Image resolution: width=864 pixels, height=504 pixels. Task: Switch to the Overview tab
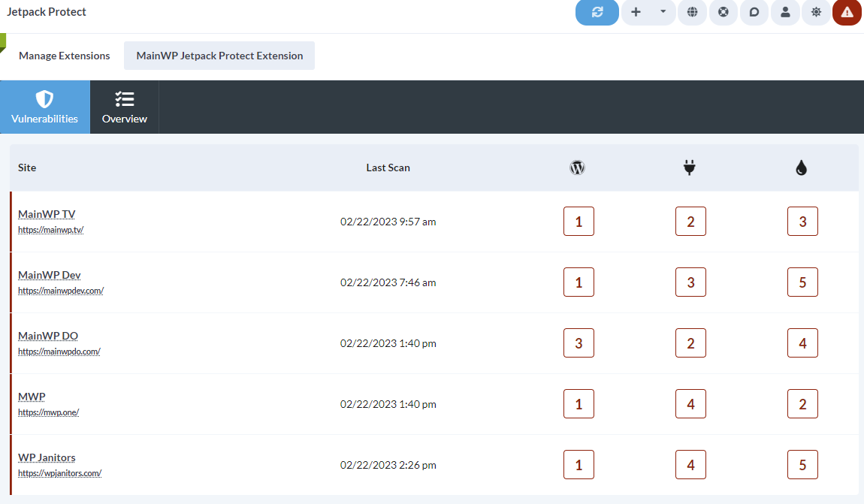point(124,107)
